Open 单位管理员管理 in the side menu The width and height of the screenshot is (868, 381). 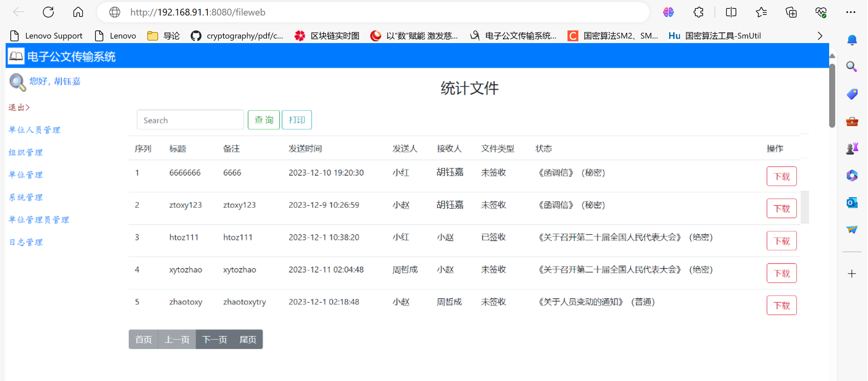coord(39,220)
